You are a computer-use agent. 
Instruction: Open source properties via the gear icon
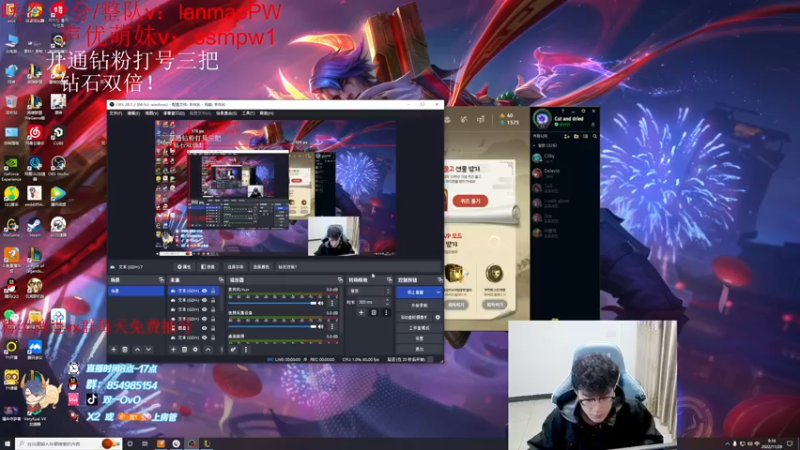[195, 349]
